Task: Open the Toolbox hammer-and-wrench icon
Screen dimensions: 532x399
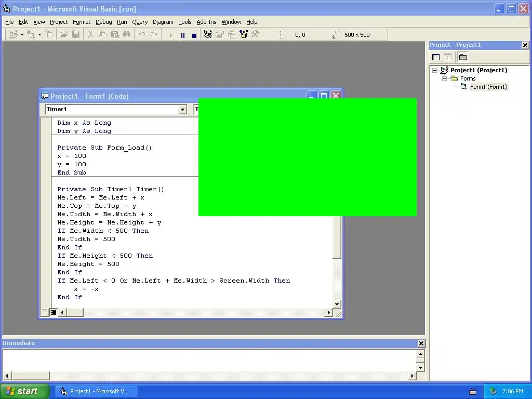Action: point(256,35)
